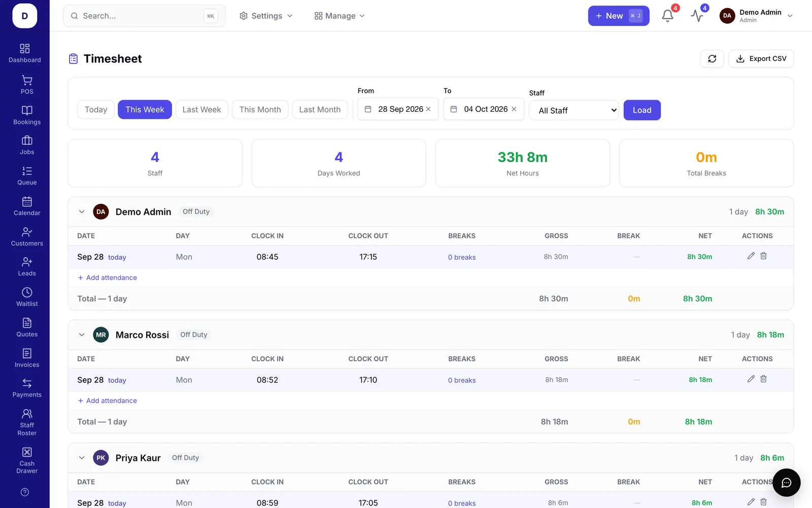Clear the From date 28 Sep 2026
Image resolution: width=812 pixels, height=508 pixels.
pos(428,109)
